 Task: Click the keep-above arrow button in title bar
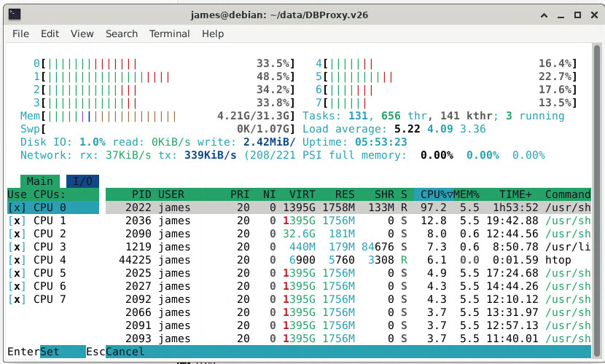coord(544,15)
